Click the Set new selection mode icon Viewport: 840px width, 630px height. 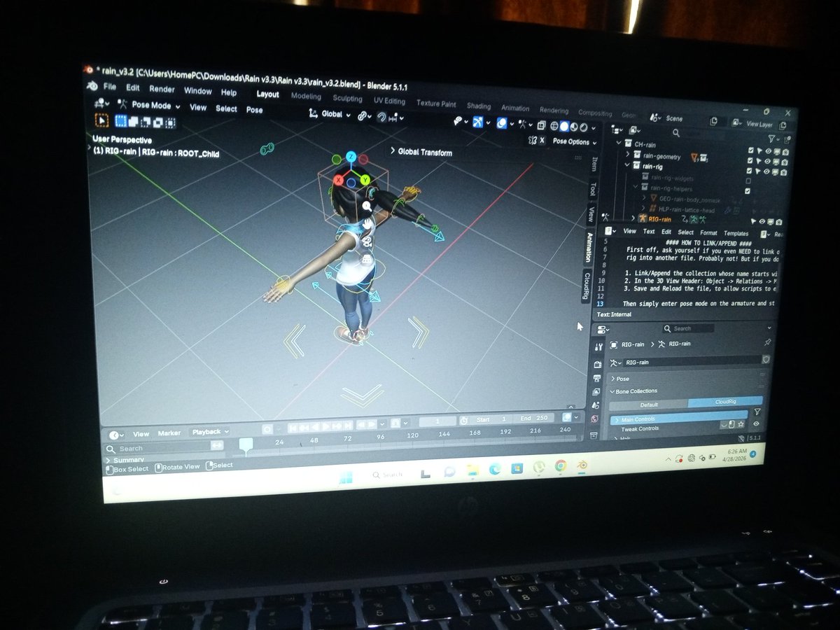click(121, 121)
